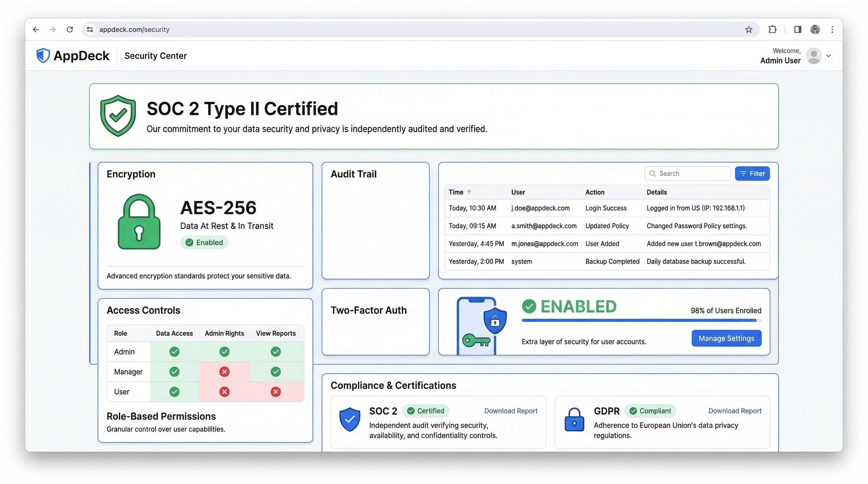Go back using browser back arrow
The width and height of the screenshot is (868, 484).
pyautogui.click(x=36, y=30)
